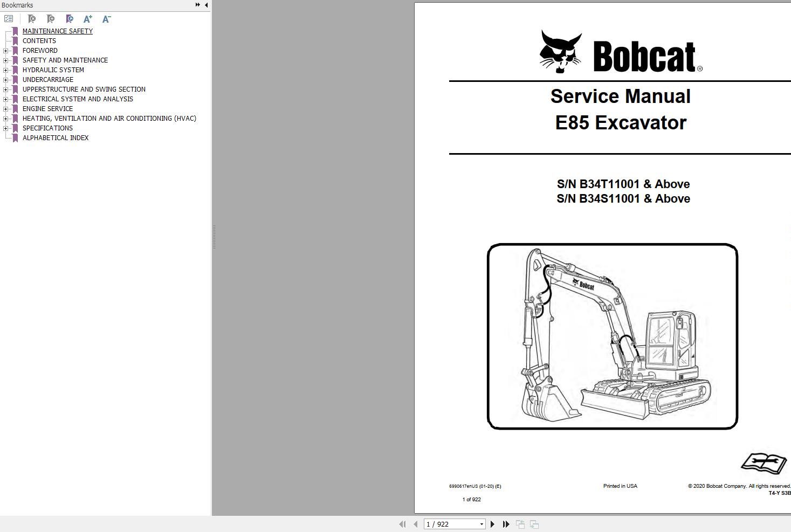Find the current bookmark in the panel
Image resolution: width=791 pixels, height=532 pixels.
click(x=69, y=19)
